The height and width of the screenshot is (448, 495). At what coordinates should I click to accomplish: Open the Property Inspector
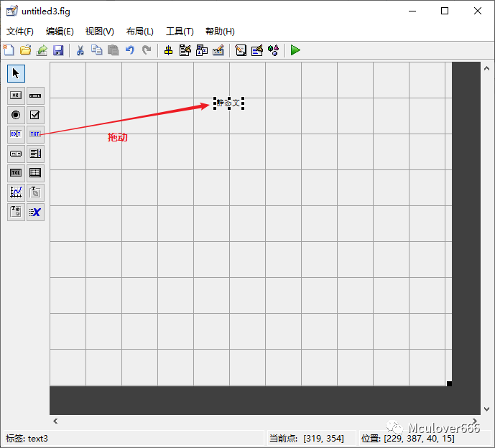coord(257,50)
